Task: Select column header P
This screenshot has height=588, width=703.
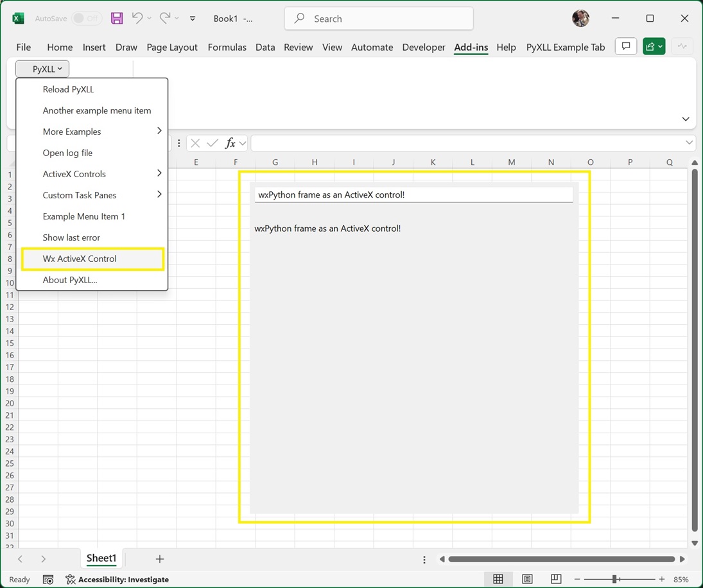Action: point(629,162)
